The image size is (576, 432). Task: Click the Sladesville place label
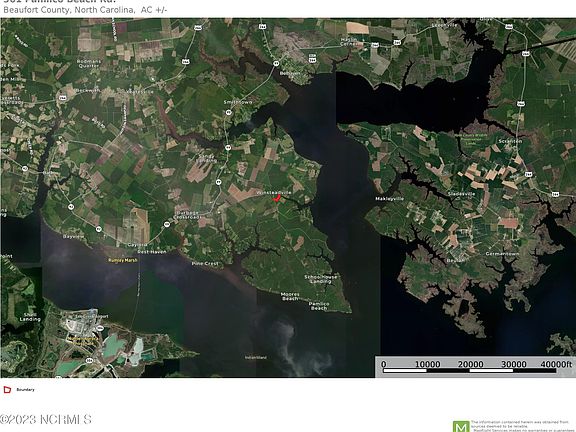[x=461, y=194]
